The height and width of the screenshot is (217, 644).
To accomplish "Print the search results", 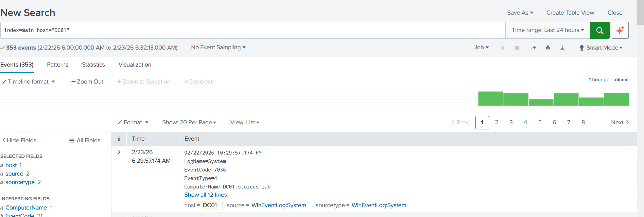I will 548,48.
